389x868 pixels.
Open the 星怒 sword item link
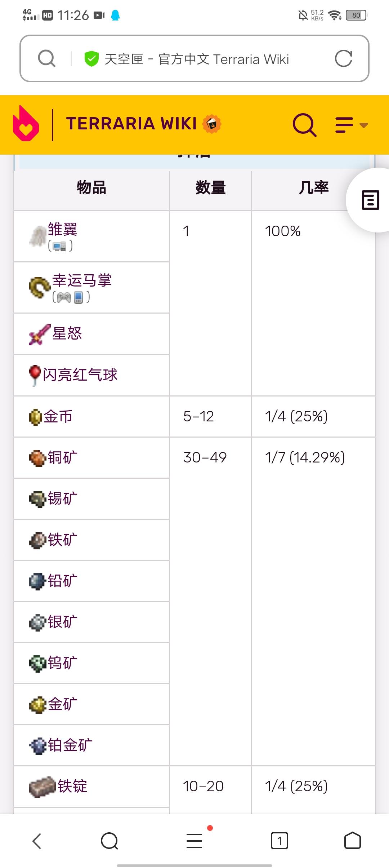[x=67, y=333]
